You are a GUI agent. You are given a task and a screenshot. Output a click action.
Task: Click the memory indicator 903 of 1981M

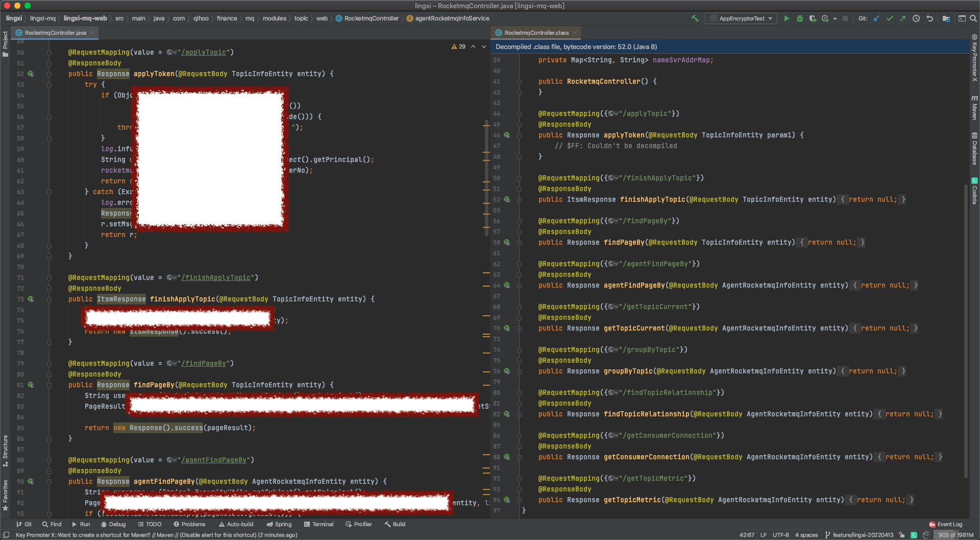point(955,535)
